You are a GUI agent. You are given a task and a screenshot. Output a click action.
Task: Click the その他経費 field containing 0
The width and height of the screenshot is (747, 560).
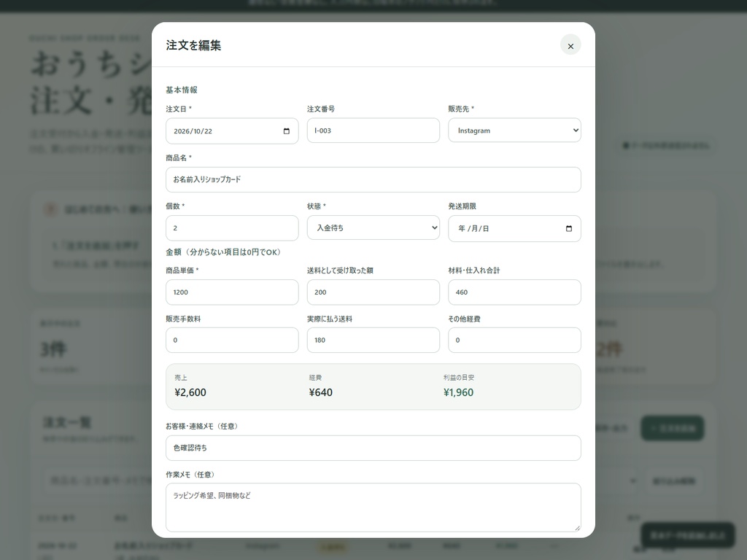(514, 340)
